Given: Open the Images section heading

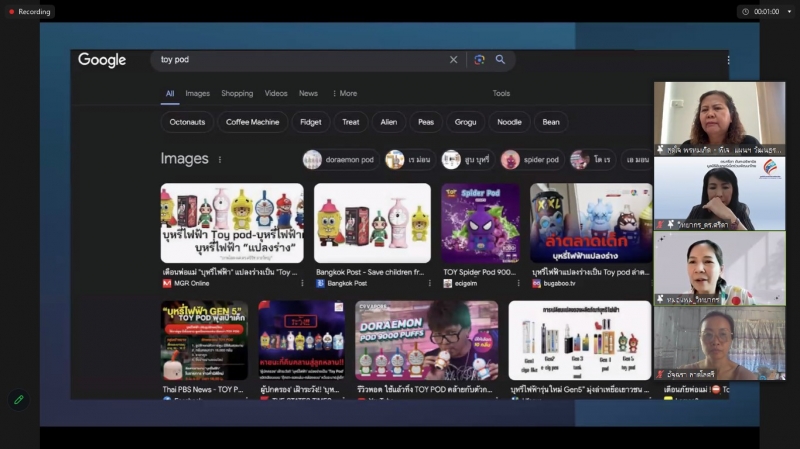Looking at the screenshot, I should click(x=184, y=159).
